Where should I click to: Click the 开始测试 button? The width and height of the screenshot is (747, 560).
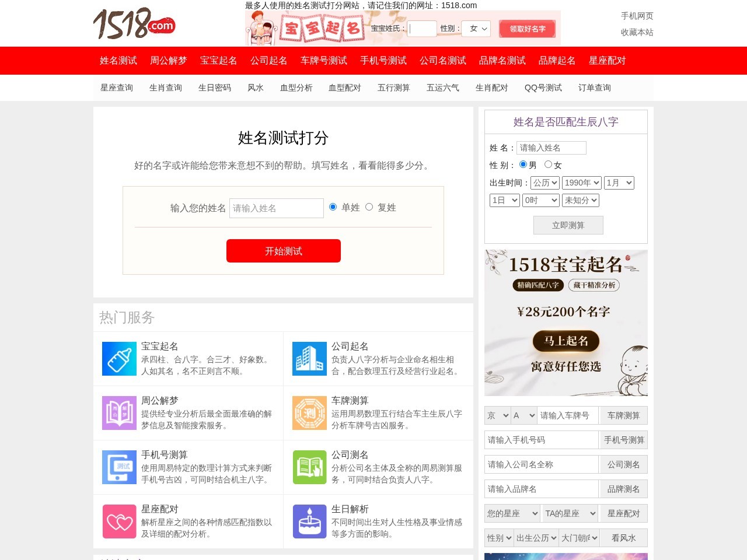(x=284, y=251)
